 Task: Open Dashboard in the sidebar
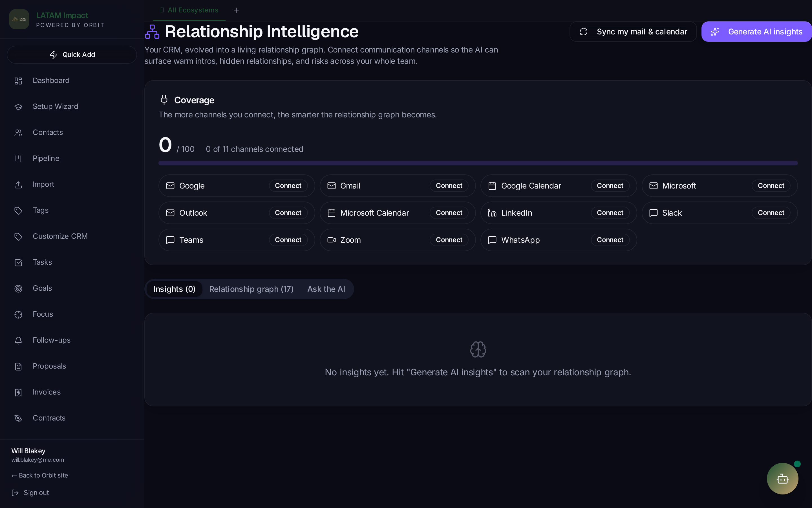coord(72,81)
